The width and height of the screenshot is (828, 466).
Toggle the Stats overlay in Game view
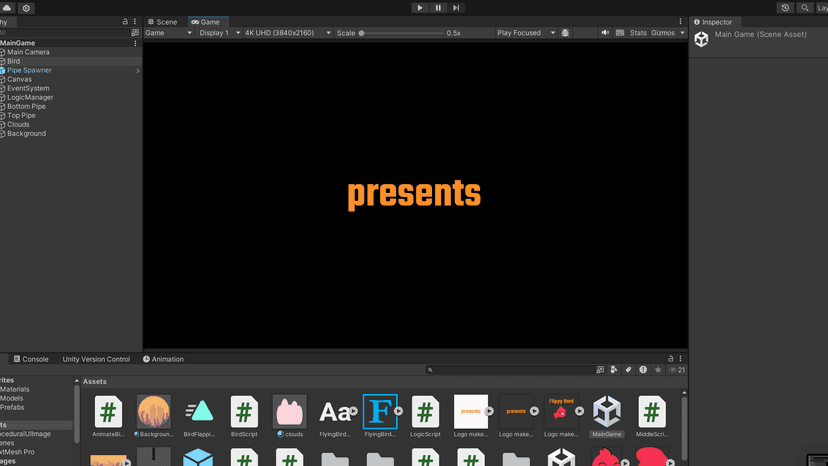(638, 33)
